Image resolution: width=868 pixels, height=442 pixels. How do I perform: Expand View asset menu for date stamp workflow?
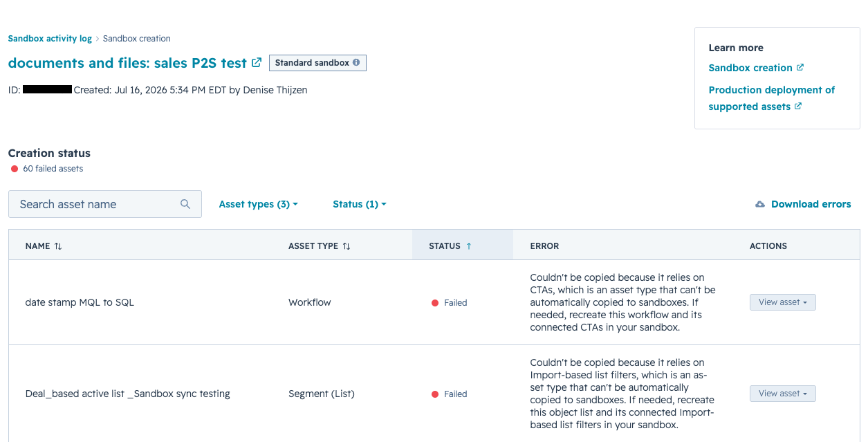(x=783, y=302)
